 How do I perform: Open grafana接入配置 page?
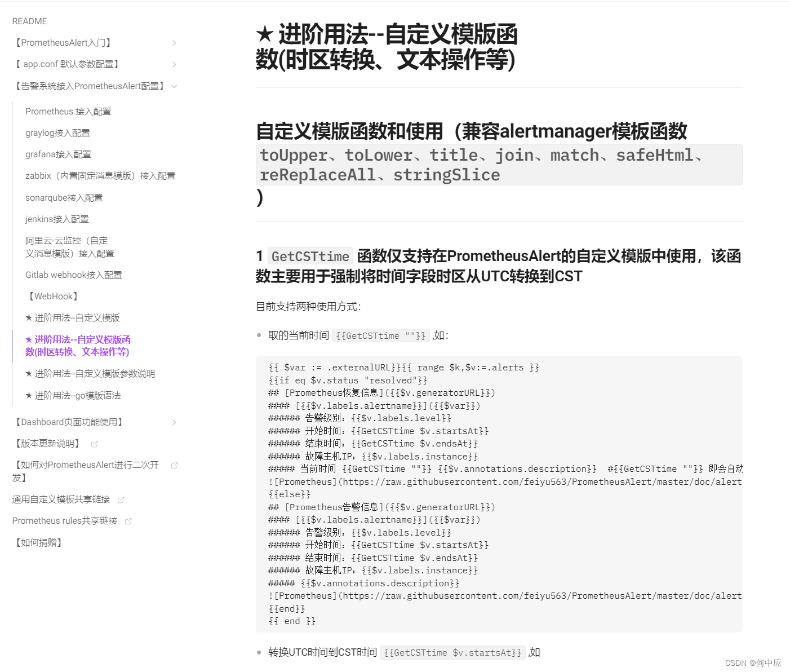pos(58,154)
